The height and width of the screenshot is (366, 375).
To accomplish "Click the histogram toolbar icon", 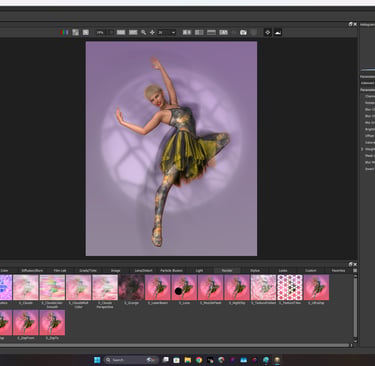I will click(278, 32).
